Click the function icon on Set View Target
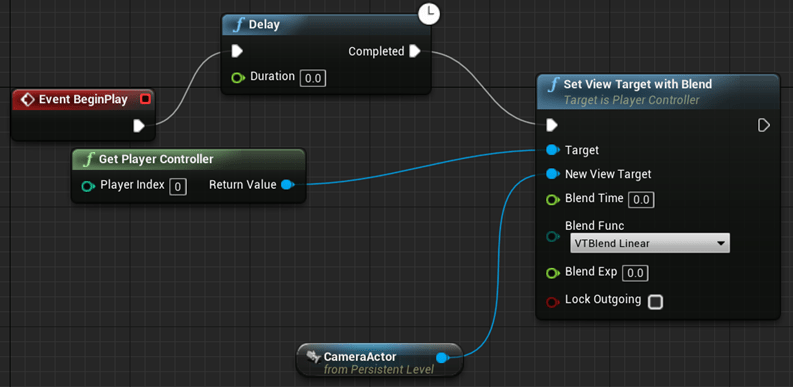Screen dimensions: 793x387 pyautogui.click(x=554, y=84)
